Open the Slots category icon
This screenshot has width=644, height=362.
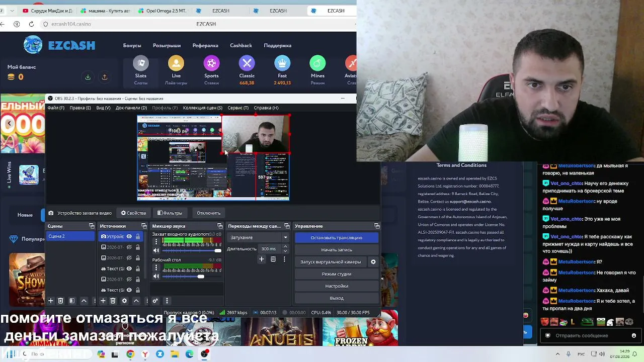click(141, 63)
